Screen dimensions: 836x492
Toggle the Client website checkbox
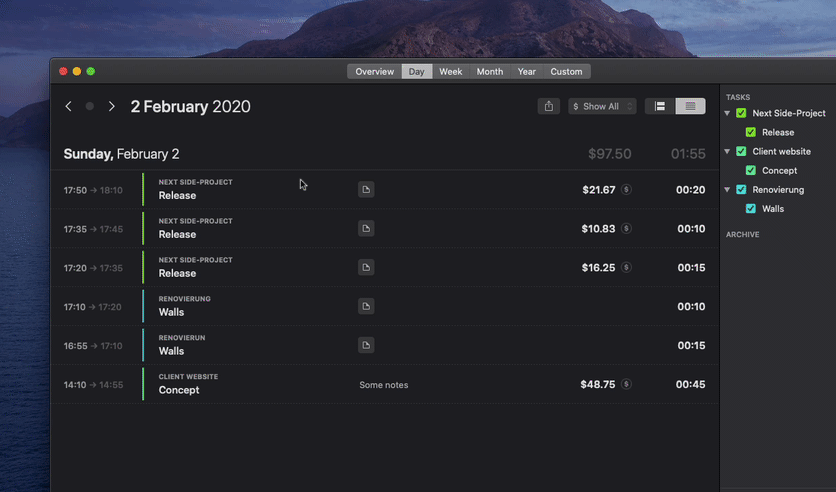[x=741, y=151]
